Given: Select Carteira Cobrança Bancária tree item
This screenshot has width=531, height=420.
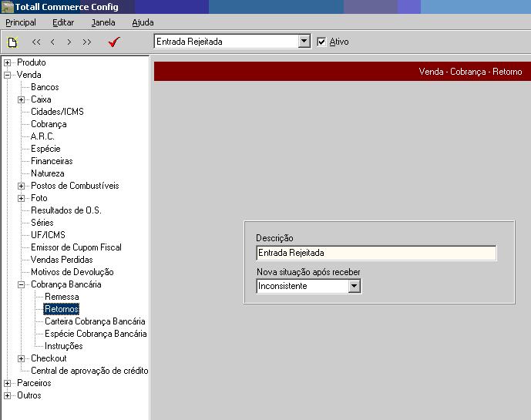Looking at the screenshot, I should tap(95, 321).
